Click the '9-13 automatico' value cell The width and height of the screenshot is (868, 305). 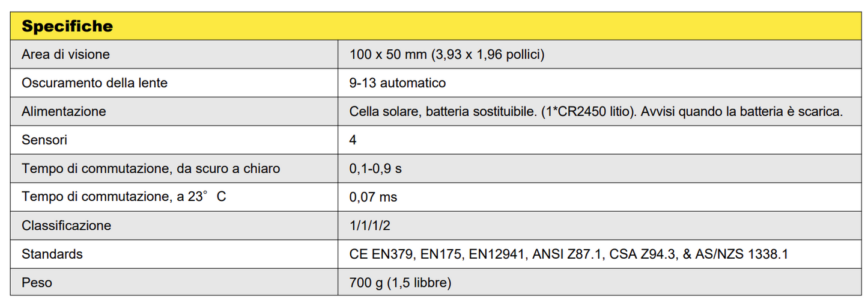pos(398,83)
